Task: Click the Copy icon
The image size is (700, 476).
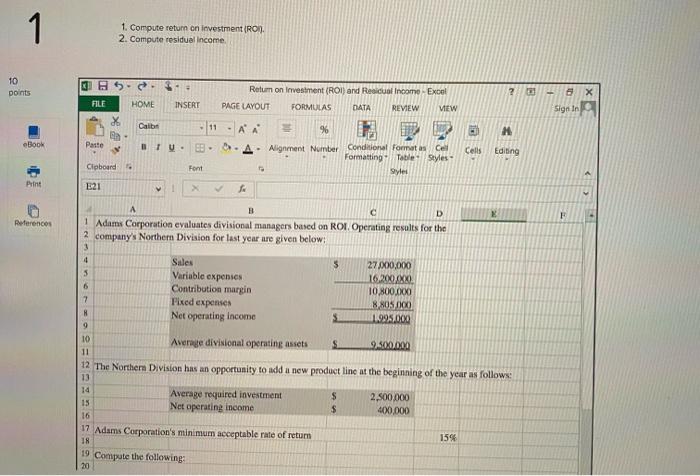Action: pyautogui.click(x=115, y=135)
